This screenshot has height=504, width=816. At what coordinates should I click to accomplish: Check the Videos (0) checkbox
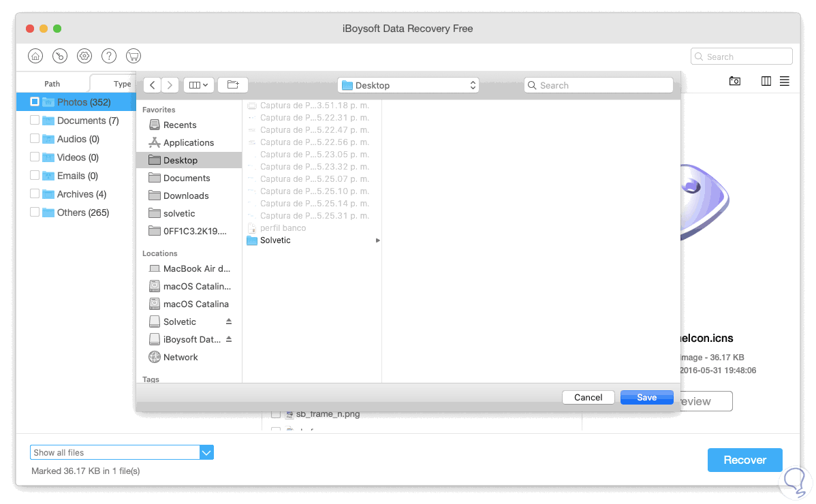pyautogui.click(x=35, y=157)
